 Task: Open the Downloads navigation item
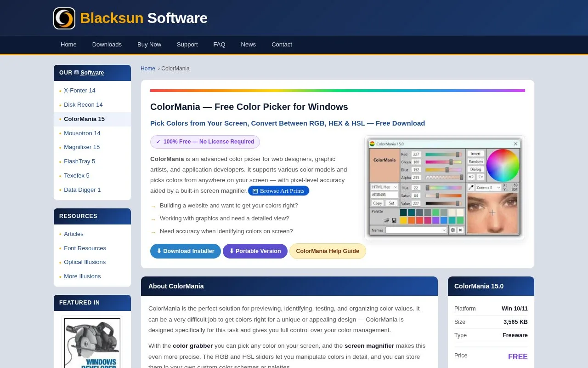click(107, 45)
